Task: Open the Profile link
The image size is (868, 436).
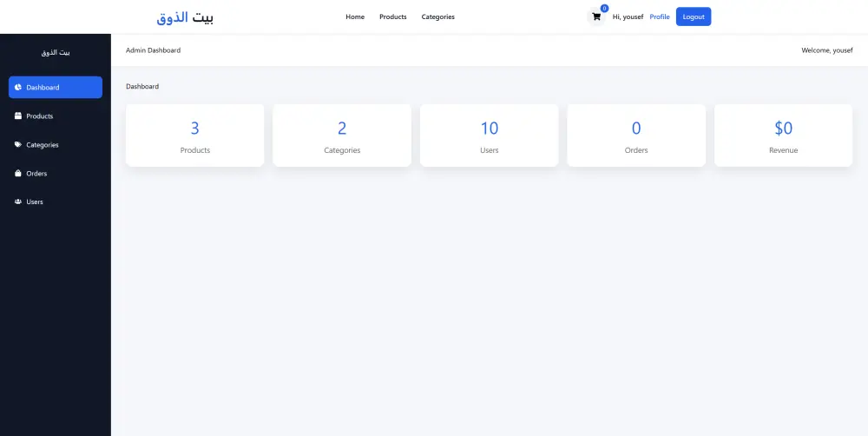Action: coord(660,17)
